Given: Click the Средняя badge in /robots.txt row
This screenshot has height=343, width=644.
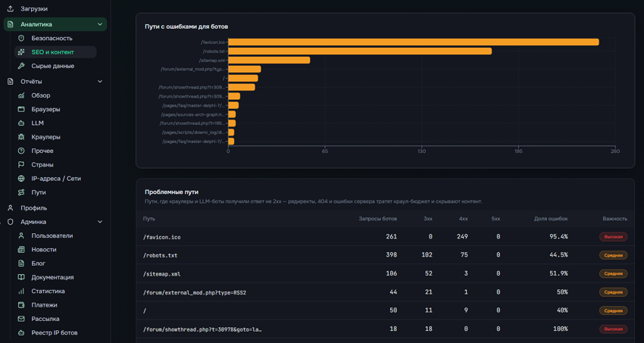Looking at the screenshot, I should (613, 255).
